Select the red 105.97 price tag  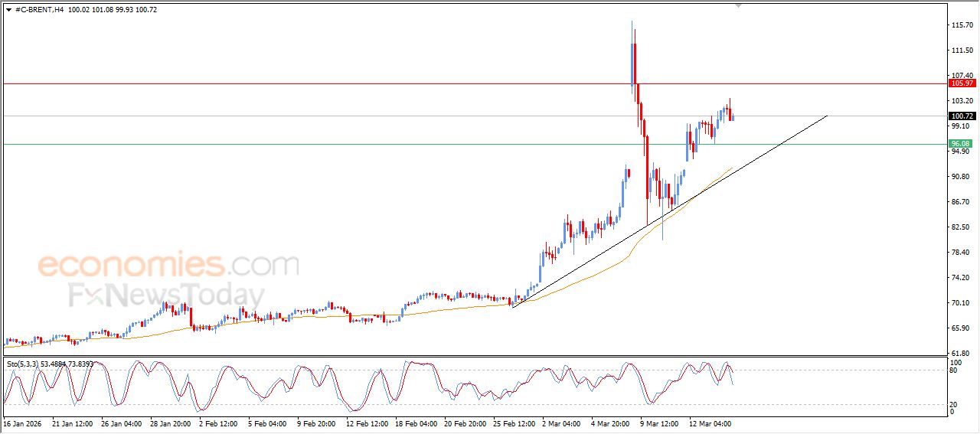click(961, 83)
